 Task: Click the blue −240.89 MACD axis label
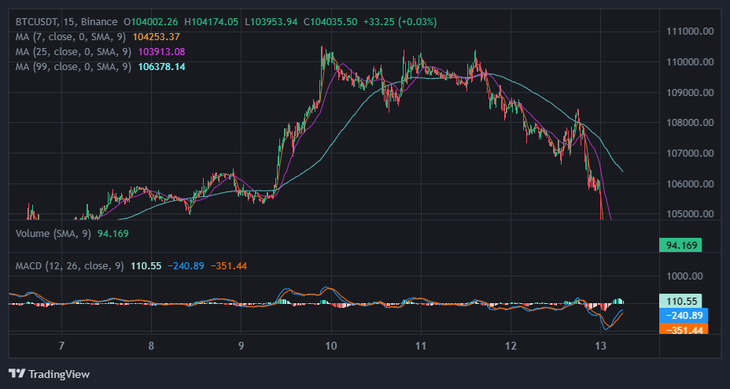tap(683, 315)
